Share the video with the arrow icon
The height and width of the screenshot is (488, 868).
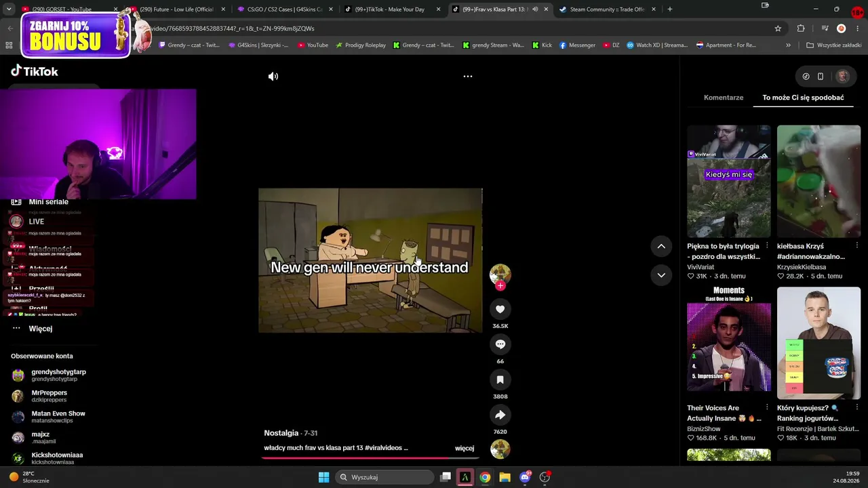(x=500, y=415)
